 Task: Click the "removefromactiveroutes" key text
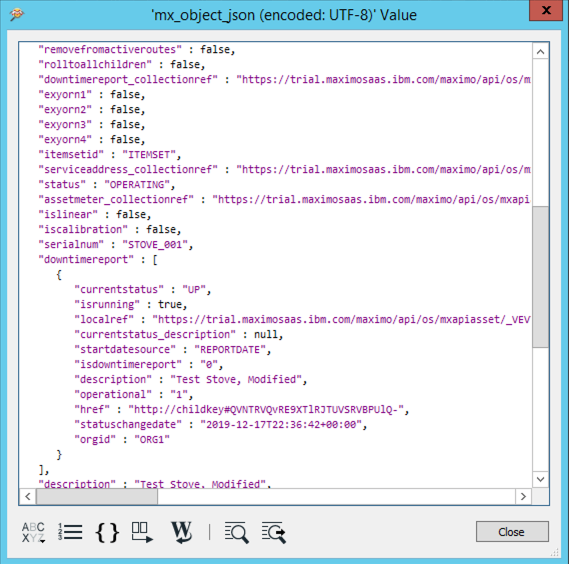110,49
